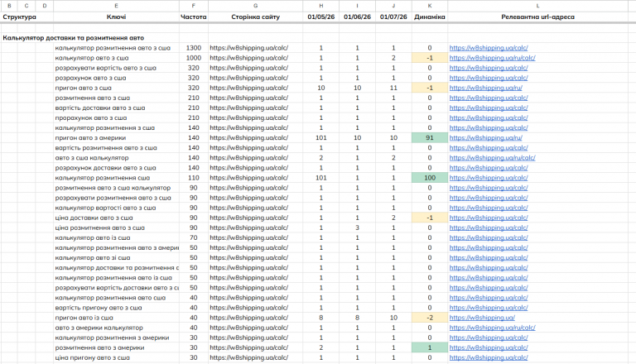Viewport: 636px width, 364px height.
Task: Select column E header
Action: (x=116, y=6)
